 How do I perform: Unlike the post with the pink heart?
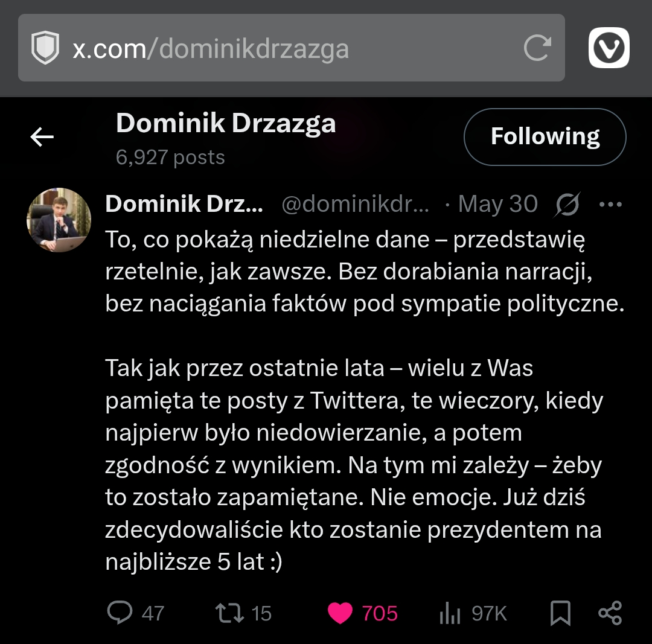click(x=340, y=613)
